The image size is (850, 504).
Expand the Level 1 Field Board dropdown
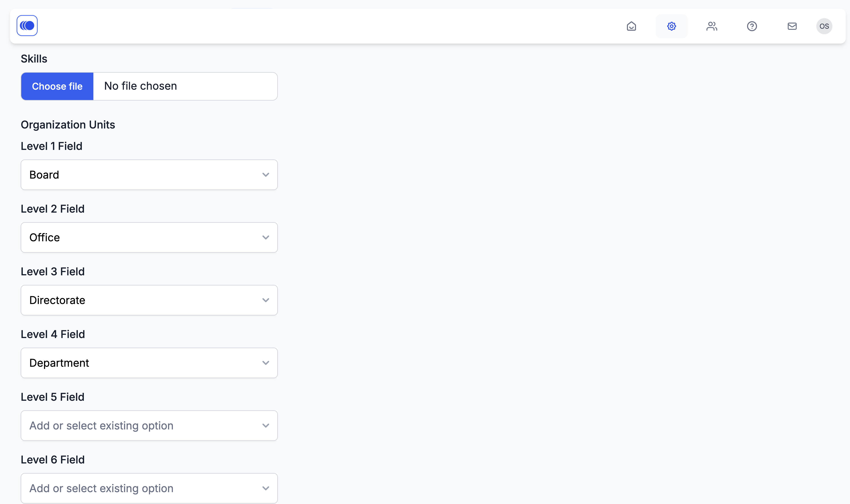(149, 175)
